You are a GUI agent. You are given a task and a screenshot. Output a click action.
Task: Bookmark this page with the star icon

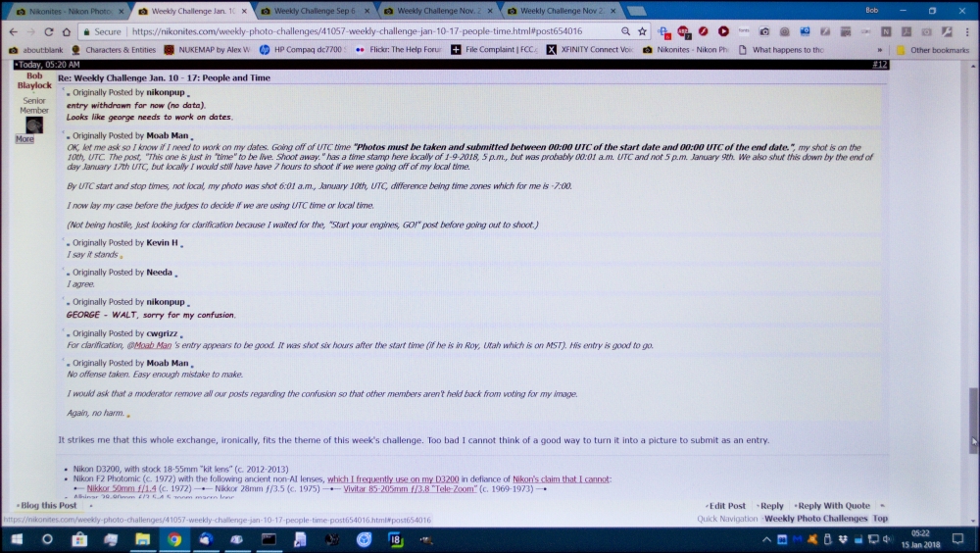pos(642,31)
